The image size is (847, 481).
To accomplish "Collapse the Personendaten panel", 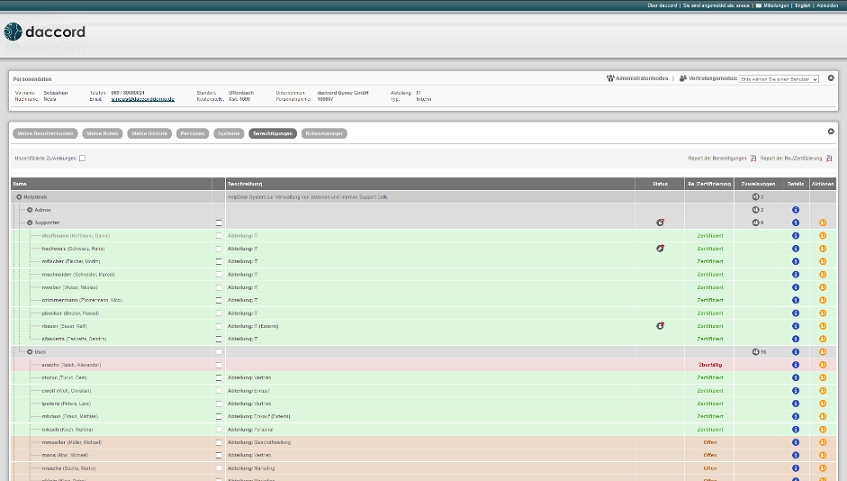I will tap(830, 78).
